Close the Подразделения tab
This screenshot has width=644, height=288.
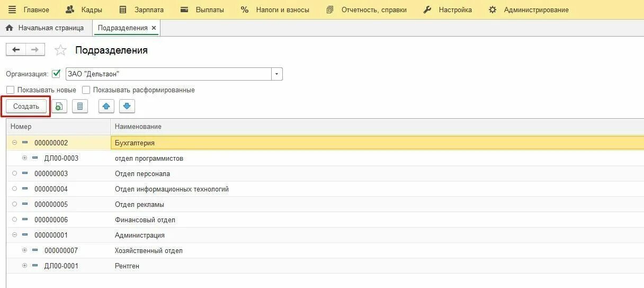coord(154,28)
